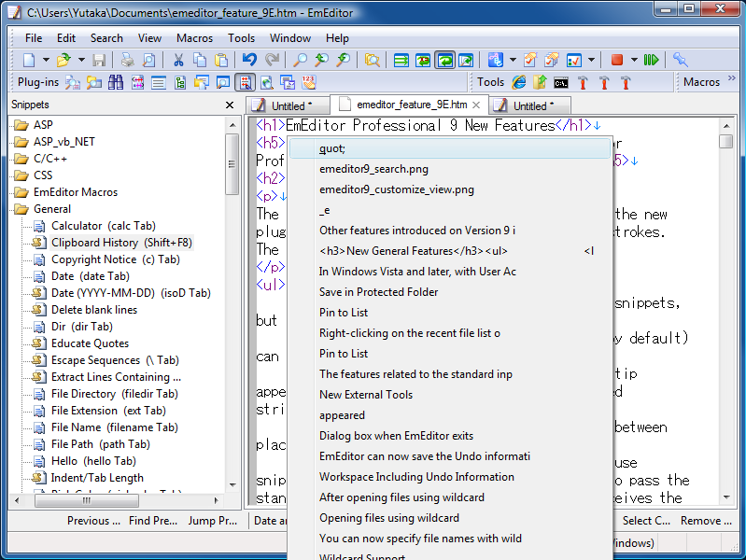Open the dropdown next to Stop macro
Image resolution: width=746 pixels, height=560 pixels.
click(x=634, y=60)
